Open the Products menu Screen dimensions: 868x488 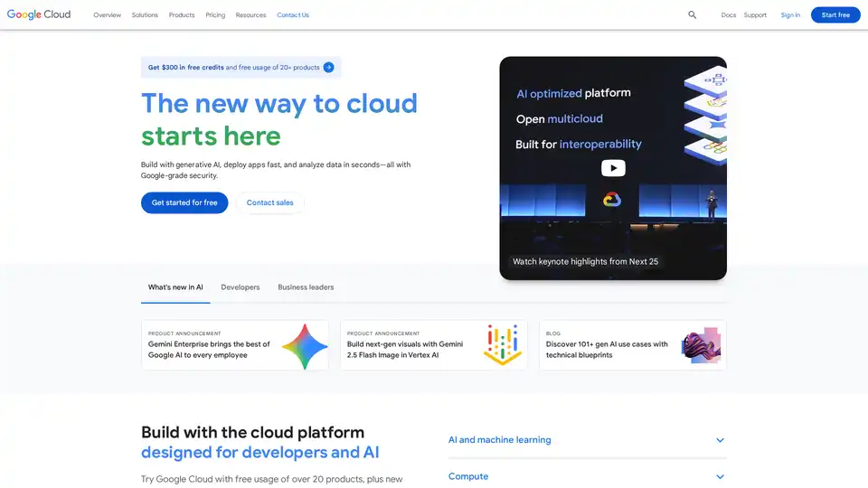[x=182, y=15]
